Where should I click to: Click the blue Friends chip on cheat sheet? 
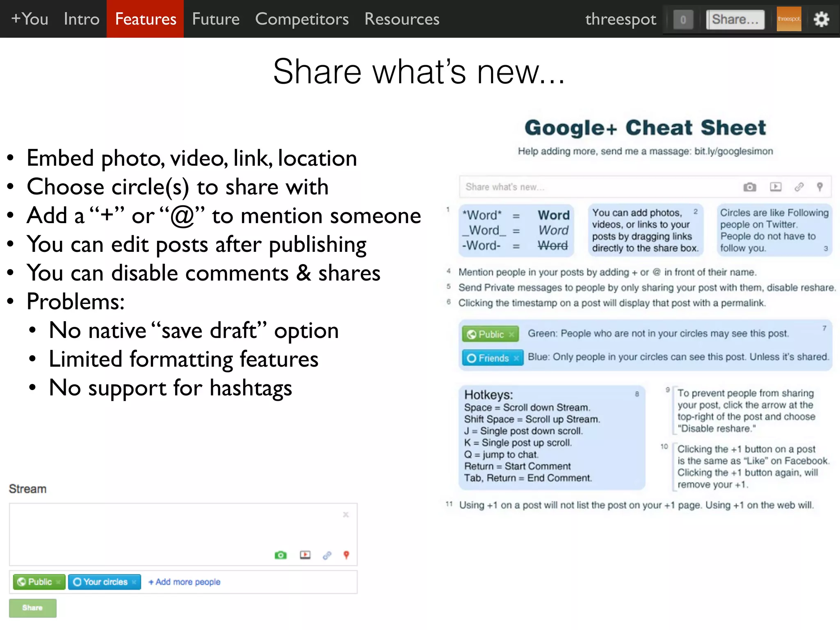(x=493, y=358)
